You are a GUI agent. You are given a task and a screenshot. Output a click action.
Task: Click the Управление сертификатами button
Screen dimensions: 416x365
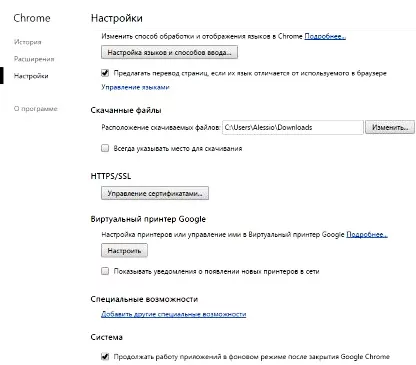tap(155, 193)
